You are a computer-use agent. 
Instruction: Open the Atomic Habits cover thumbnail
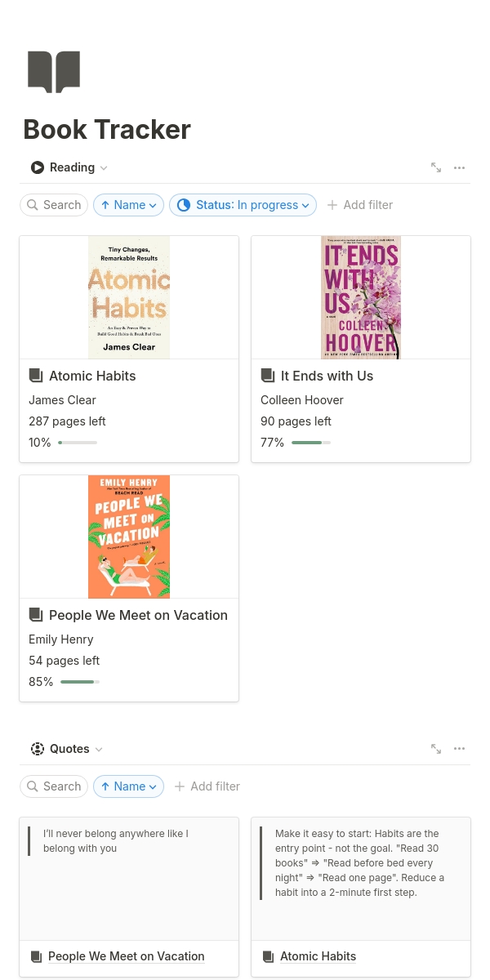[x=129, y=297]
